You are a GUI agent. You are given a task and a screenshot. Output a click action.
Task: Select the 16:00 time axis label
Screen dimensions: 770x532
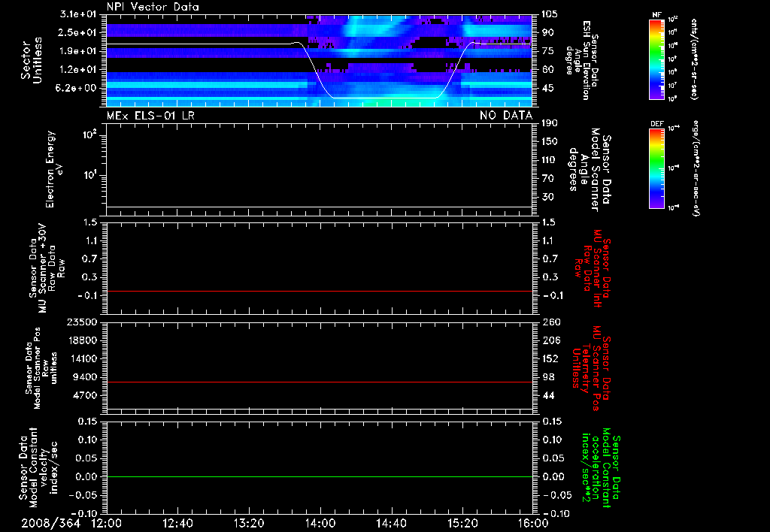533,523
